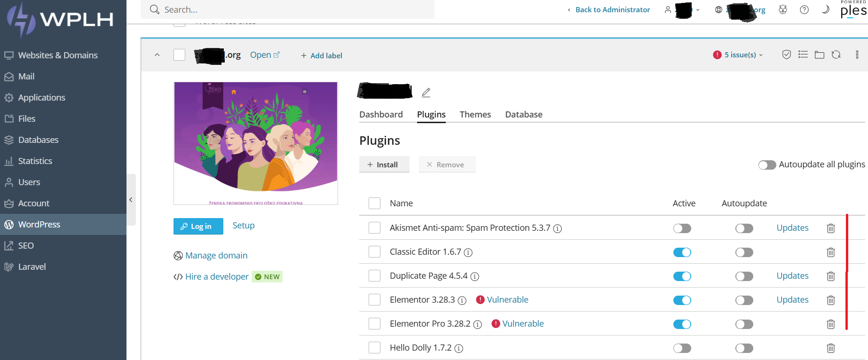Show Classic Editor info icon

[x=468, y=252]
